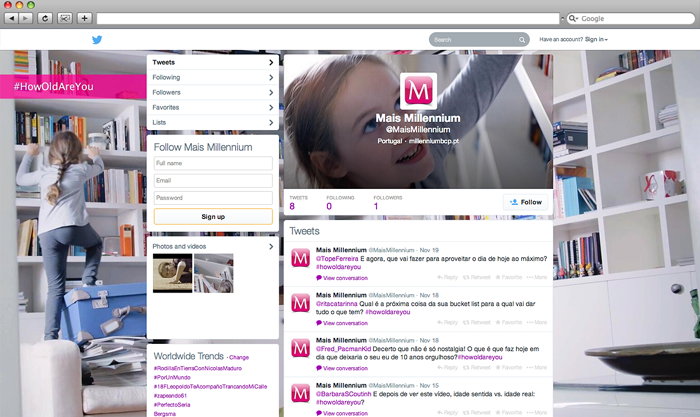700x417 pixels.
Task: Open millenniumbcp.pt profile link
Action: pyautogui.click(x=433, y=141)
